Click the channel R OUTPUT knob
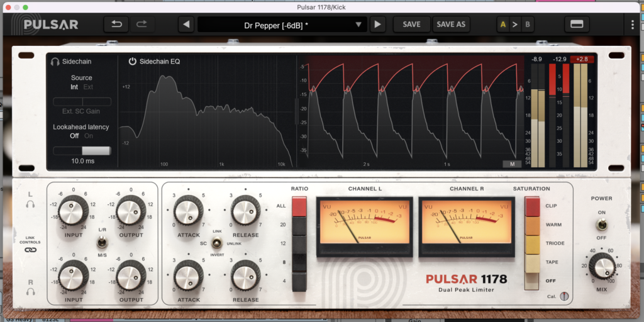 click(x=131, y=275)
